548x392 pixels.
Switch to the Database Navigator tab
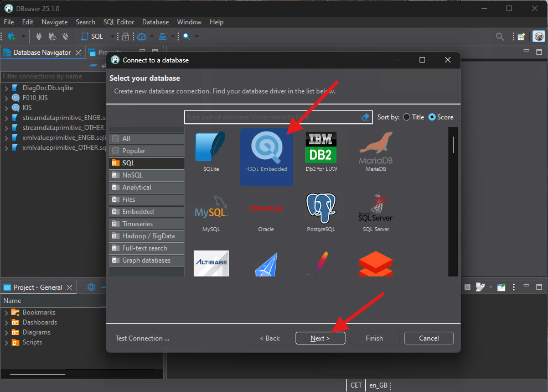[x=42, y=53]
